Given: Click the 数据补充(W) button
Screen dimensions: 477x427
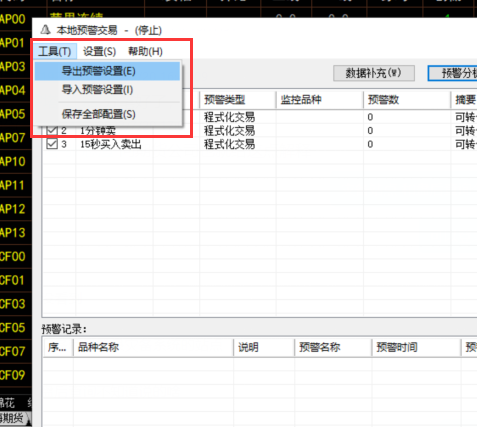Looking at the screenshot, I should coord(374,73).
